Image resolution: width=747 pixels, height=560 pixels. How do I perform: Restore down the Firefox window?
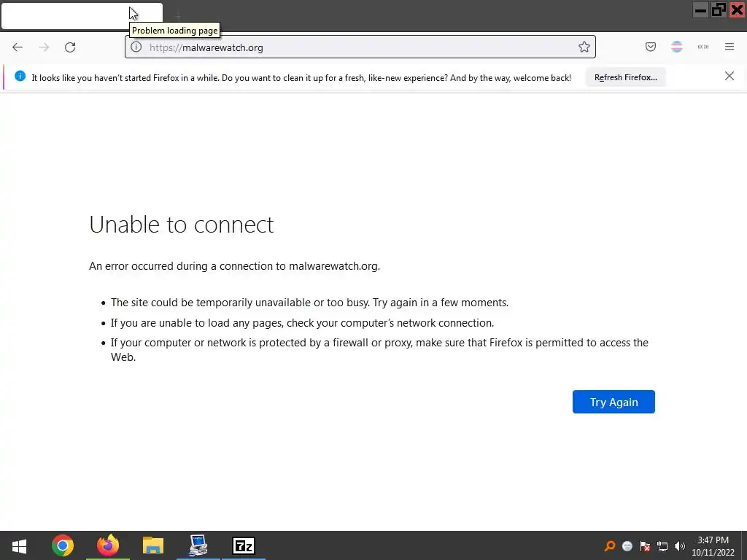pos(719,10)
